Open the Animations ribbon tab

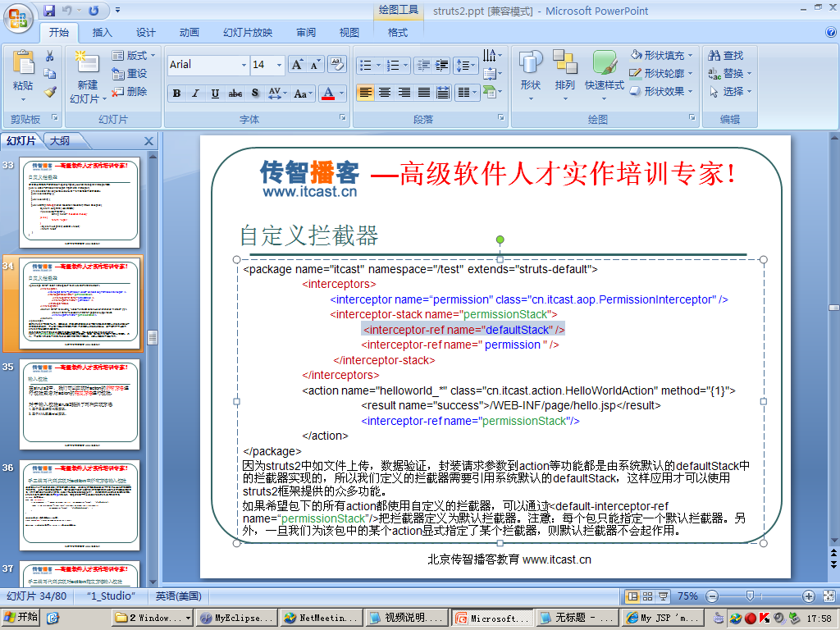pyautogui.click(x=189, y=33)
